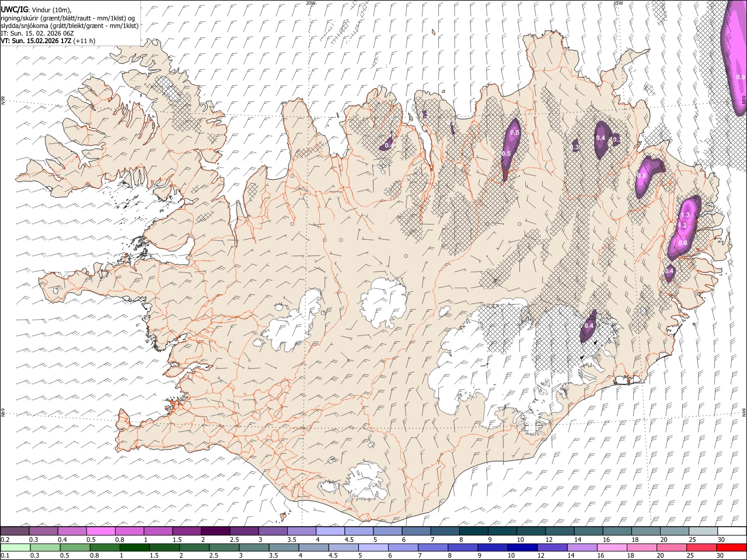Image resolution: width=747 pixels, height=560 pixels.
Task: Click the pale green first swatch in the lower legend
Action: point(15,547)
